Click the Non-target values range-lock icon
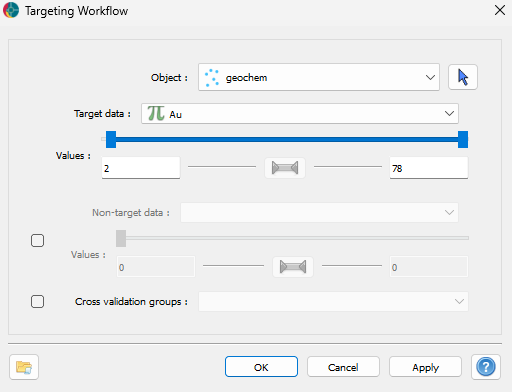The width and height of the screenshot is (512, 392). click(x=293, y=267)
